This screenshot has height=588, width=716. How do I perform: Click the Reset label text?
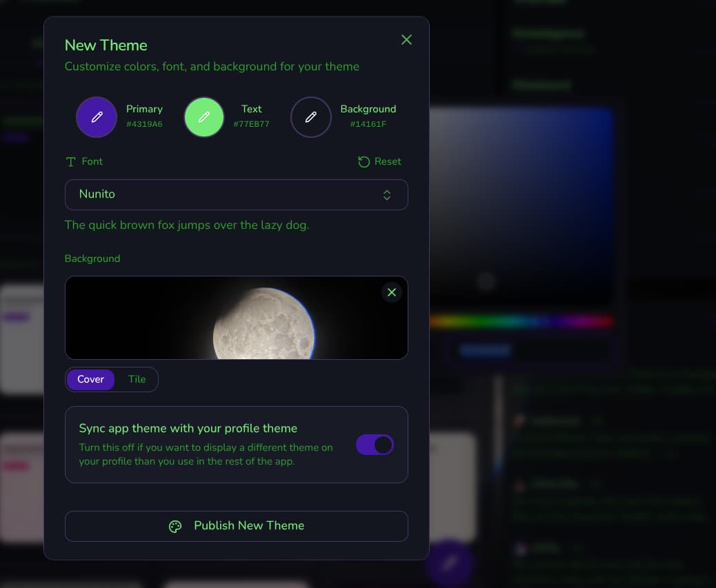point(388,161)
